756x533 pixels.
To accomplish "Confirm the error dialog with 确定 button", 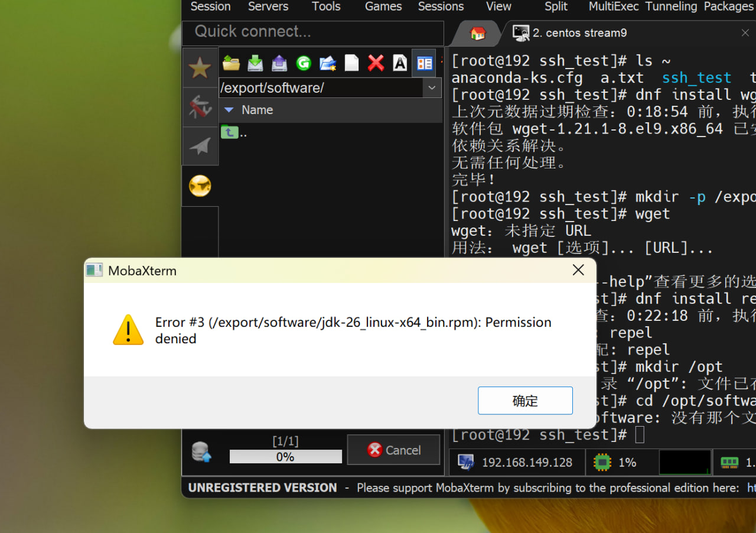I will click(525, 401).
